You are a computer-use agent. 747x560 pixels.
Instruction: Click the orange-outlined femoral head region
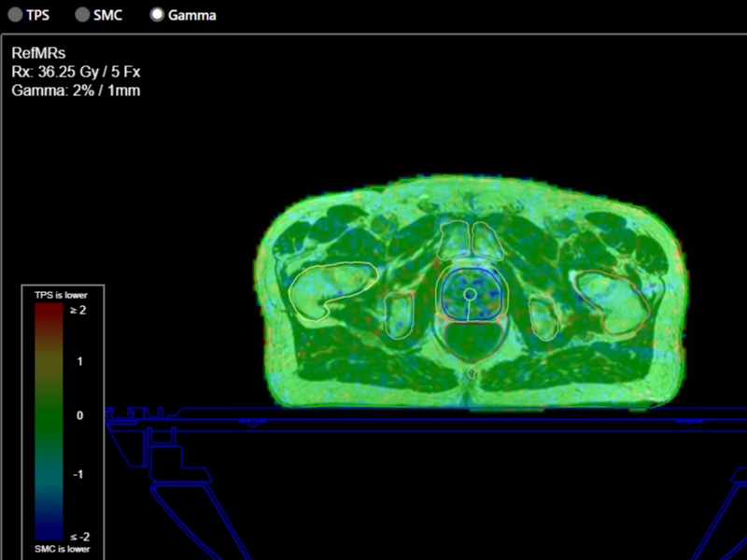tap(612, 304)
